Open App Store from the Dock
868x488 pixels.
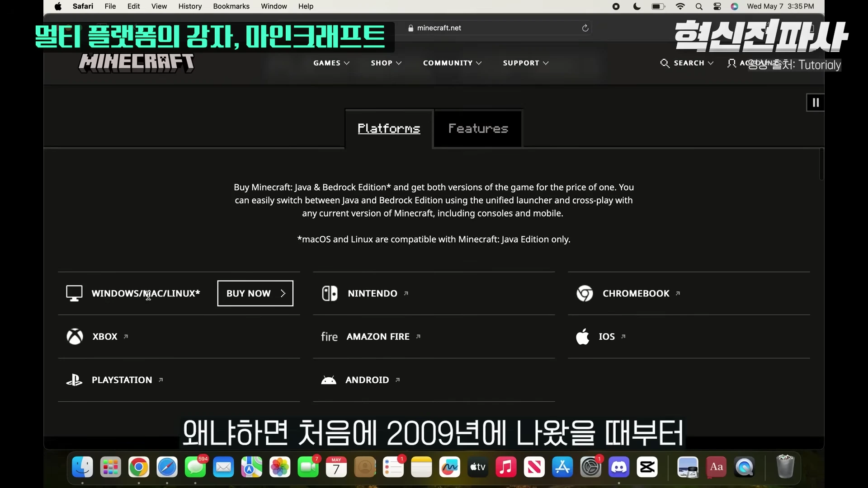[x=562, y=467]
